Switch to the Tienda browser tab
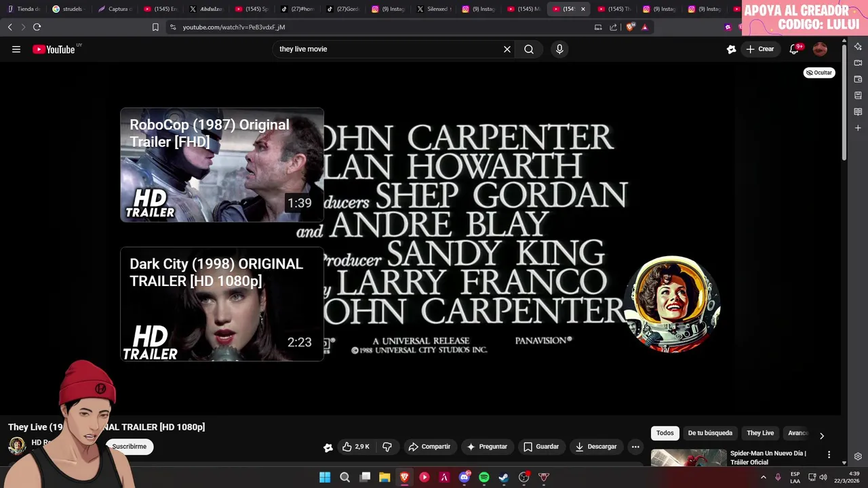Viewport: 868px width, 488px height. click(25, 9)
